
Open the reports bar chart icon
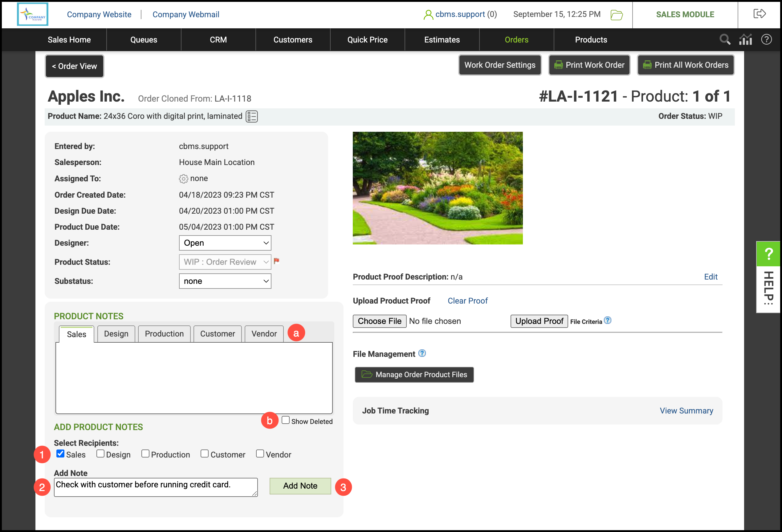coord(745,40)
